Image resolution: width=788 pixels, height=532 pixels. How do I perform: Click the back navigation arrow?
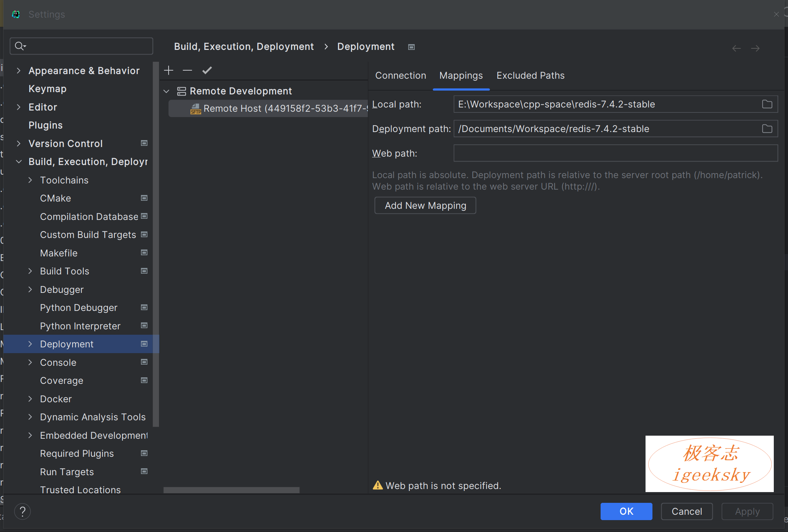[x=736, y=48]
